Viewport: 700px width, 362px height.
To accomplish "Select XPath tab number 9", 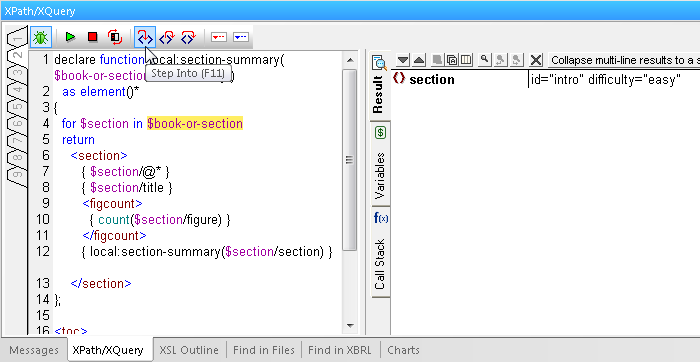I will (x=17, y=175).
